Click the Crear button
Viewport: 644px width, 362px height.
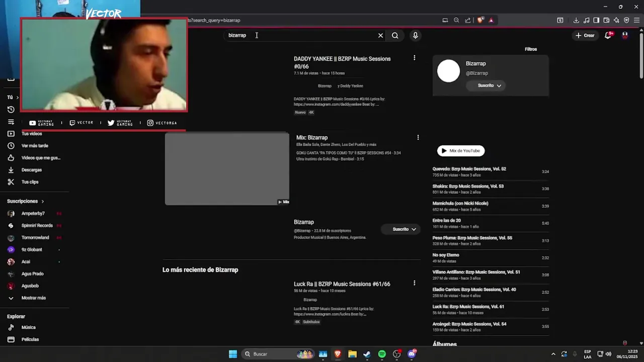(x=585, y=35)
